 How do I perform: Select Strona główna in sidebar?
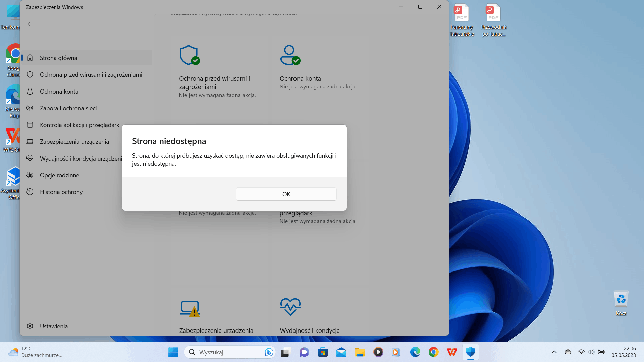(58, 58)
